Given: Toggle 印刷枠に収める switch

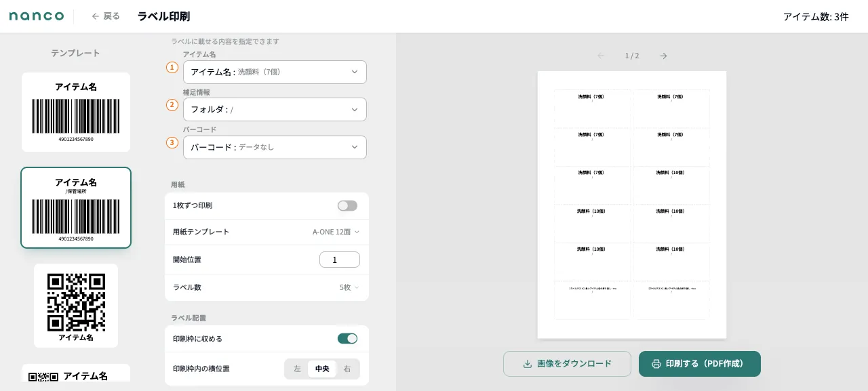Looking at the screenshot, I should [x=347, y=338].
